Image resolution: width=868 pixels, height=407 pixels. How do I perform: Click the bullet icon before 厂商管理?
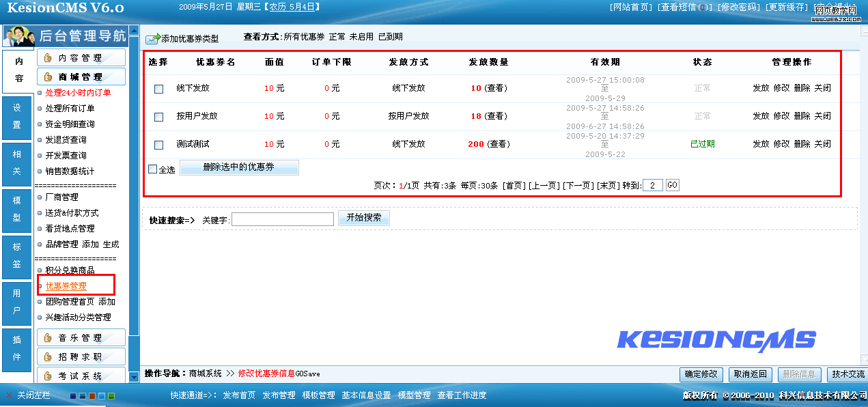tap(40, 197)
